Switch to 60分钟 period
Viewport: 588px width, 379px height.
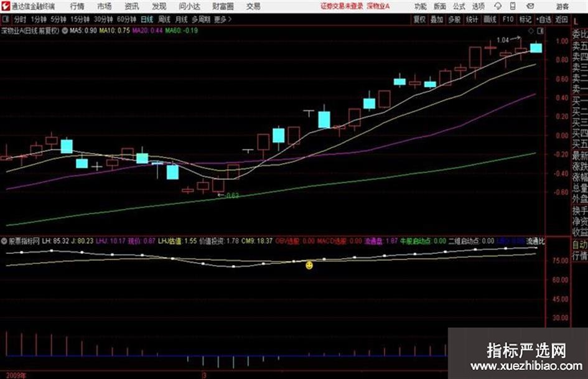[x=126, y=19]
